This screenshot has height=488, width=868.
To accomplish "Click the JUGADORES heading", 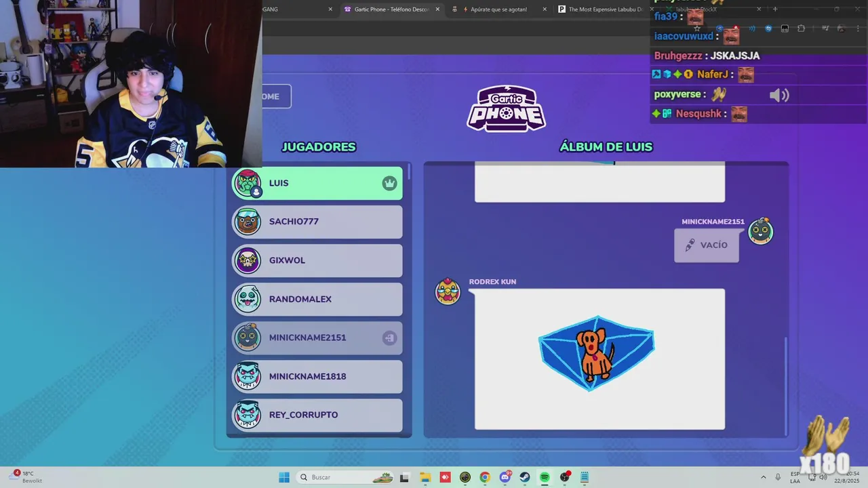I will [319, 147].
